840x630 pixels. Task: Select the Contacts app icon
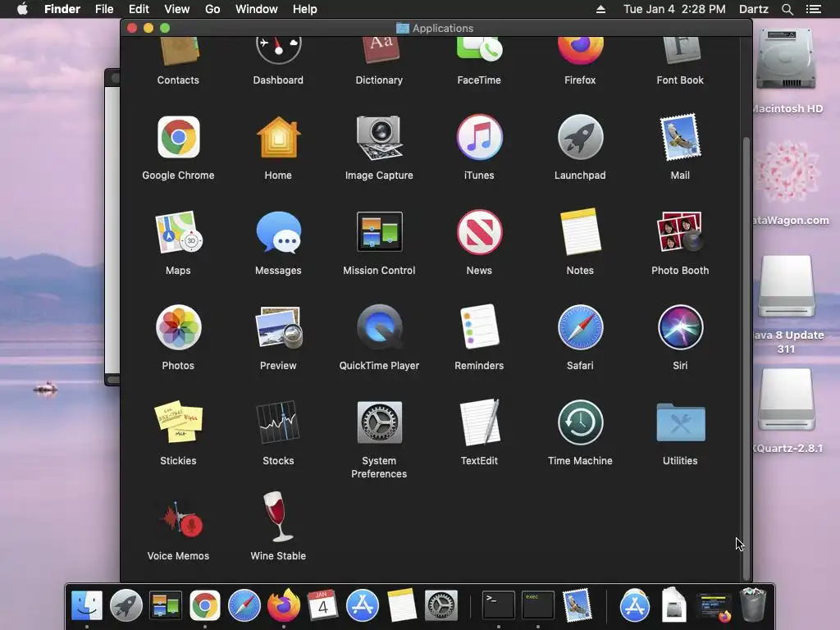click(x=178, y=51)
